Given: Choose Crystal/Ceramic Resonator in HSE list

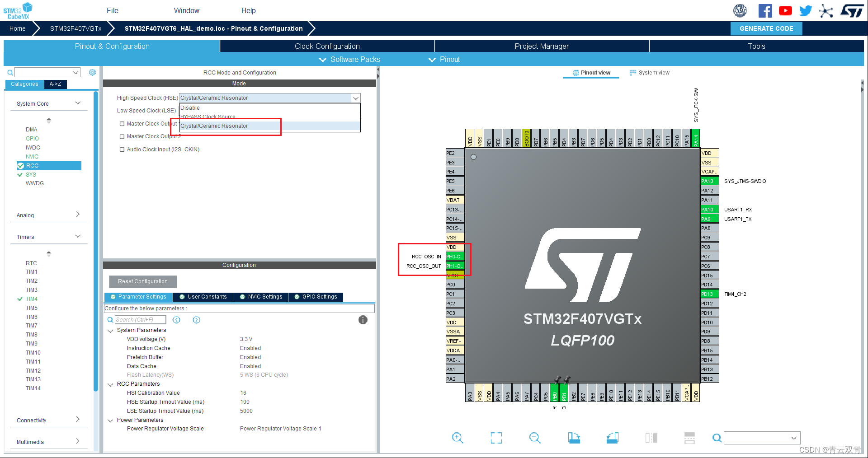Looking at the screenshot, I should [270, 126].
